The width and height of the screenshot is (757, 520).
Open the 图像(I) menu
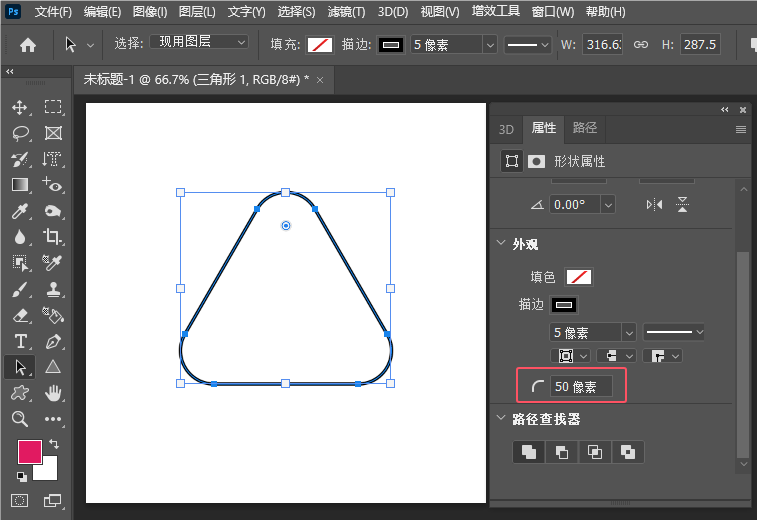pos(150,12)
